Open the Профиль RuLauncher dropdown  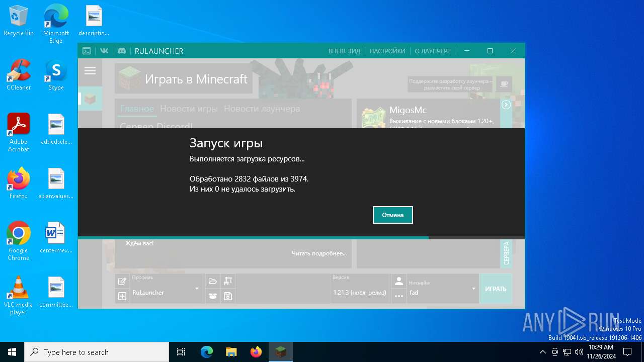pyautogui.click(x=166, y=289)
